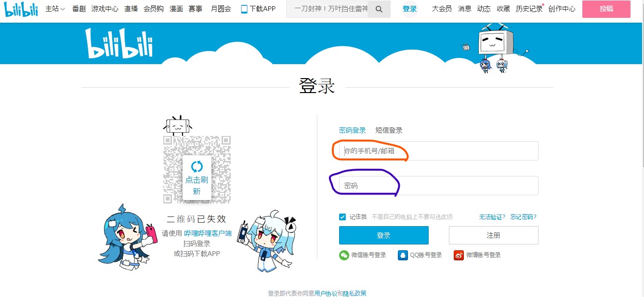Click the small TV mascot above the QR code

tap(178, 125)
